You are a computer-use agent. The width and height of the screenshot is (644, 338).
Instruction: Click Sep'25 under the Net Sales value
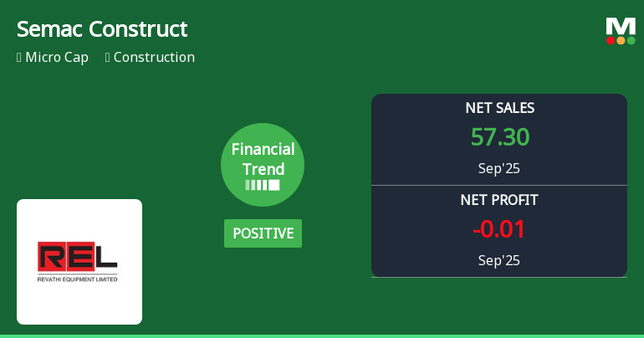(x=499, y=168)
